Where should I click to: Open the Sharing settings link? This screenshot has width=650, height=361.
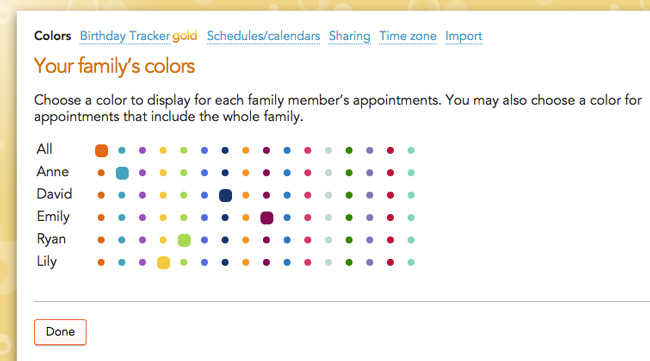(349, 36)
